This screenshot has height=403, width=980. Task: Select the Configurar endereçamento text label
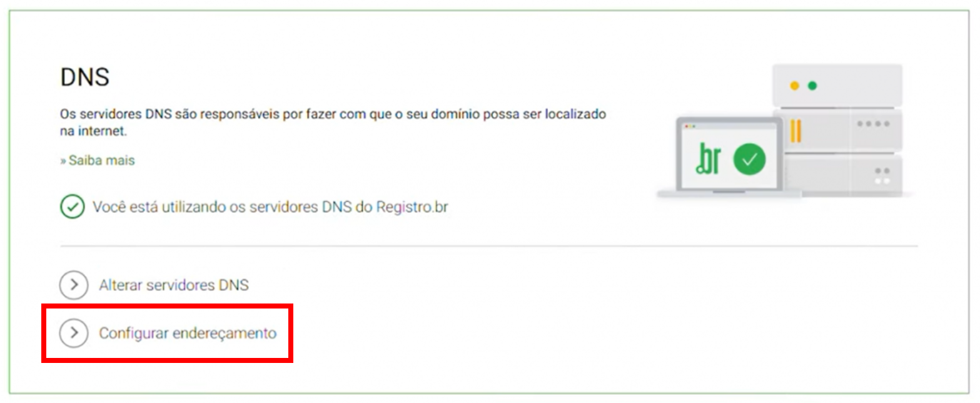click(188, 334)
